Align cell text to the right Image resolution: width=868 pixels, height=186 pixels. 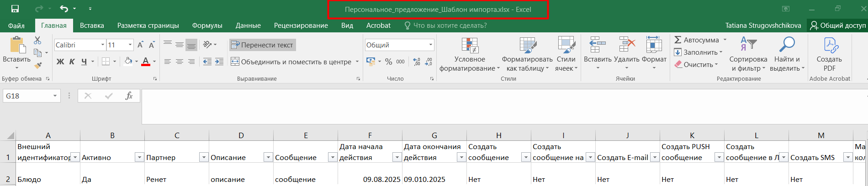191,62
